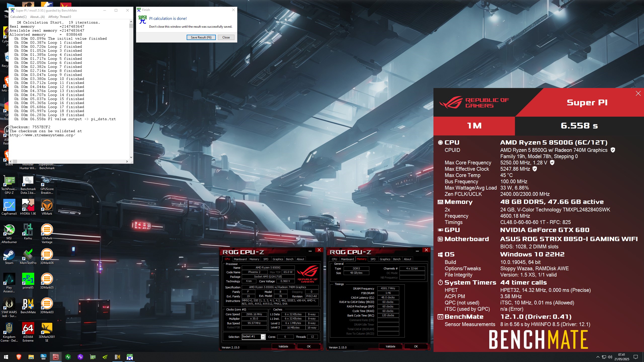Open Karhu desktop icon

pos(28,232)
